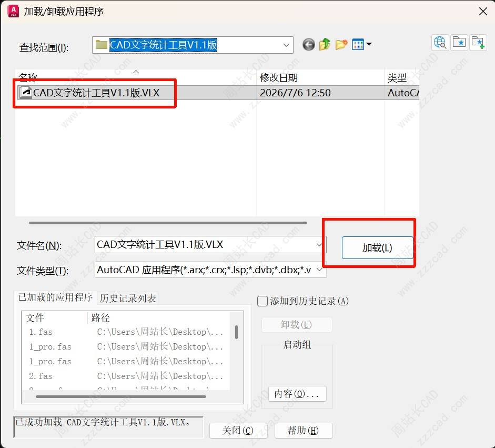Click the file list horizontal scrollbar
This screenshot has height=448, width=495.
click(168, 223)
